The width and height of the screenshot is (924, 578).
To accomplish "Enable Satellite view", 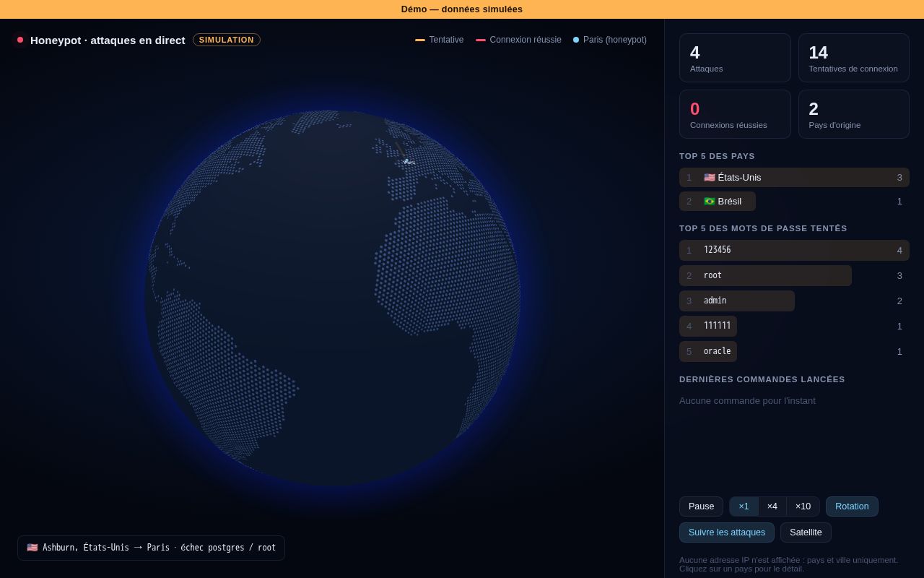I will point(806,532).
